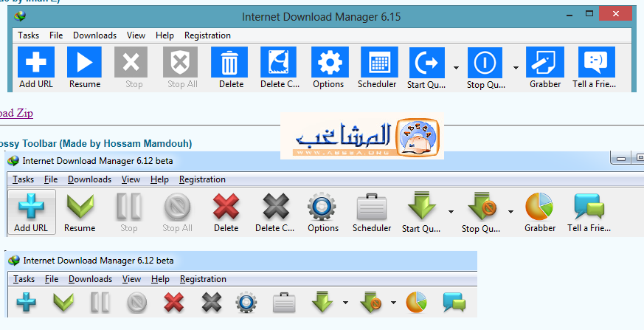Click Delete C... icon in IDM 6.15 toolbar
The width and height of the screenshot is (644, 330).
click(278, 62)
